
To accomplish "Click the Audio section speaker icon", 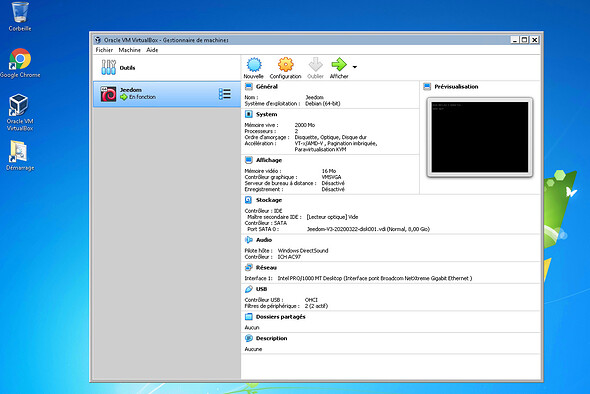I will click(x=249, y=240).
